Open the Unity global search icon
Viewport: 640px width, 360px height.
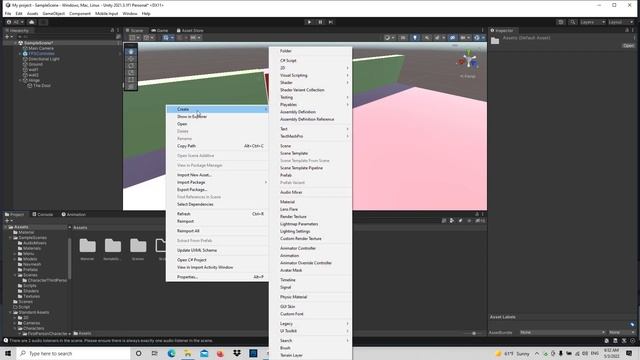pos(573,22)
